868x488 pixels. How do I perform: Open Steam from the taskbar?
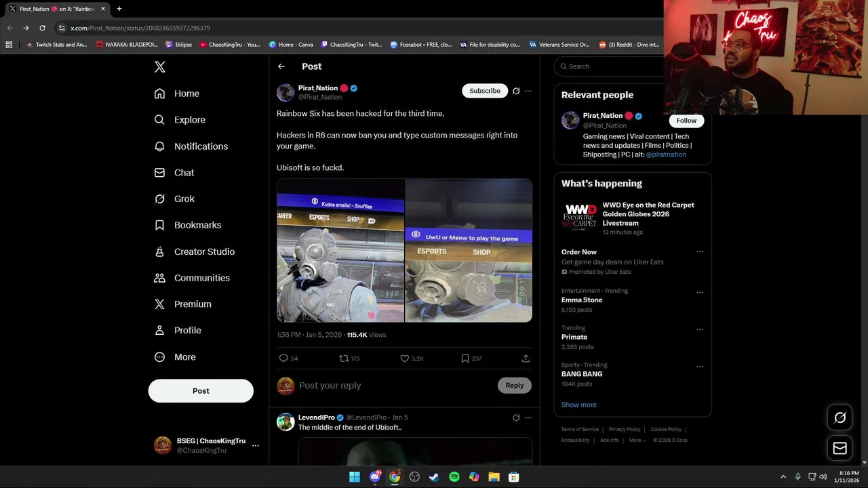pos(434,477)
